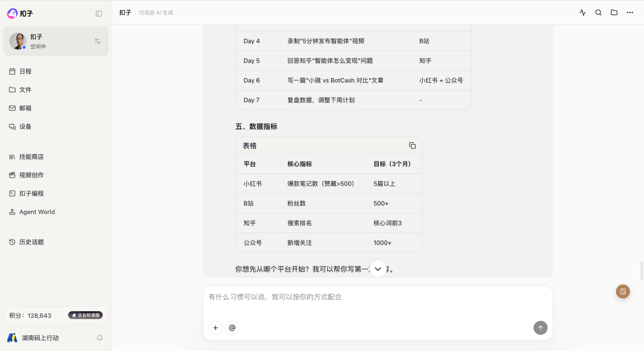This screenshot has width=644, height=351.
Task: Add attachment with the plus button
Action: click(x=216, y=328)
